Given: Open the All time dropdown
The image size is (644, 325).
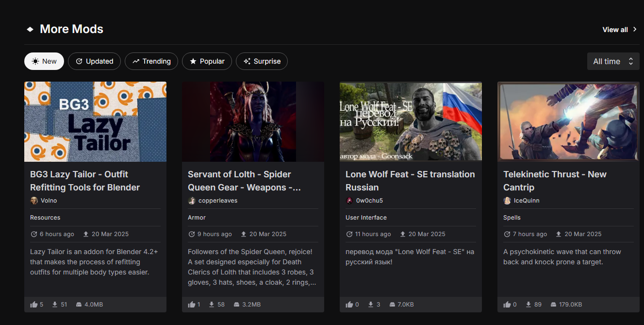Looking at the screenshot, I should [613, 61].
